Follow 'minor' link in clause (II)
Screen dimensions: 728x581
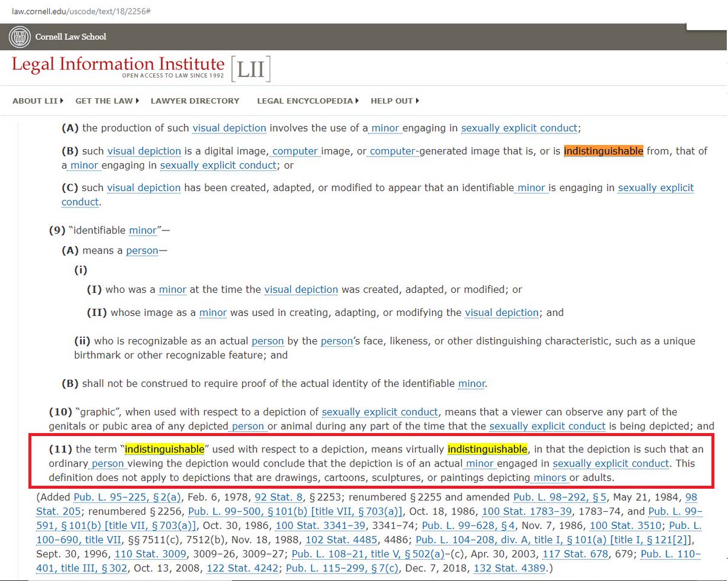[213, 313]
